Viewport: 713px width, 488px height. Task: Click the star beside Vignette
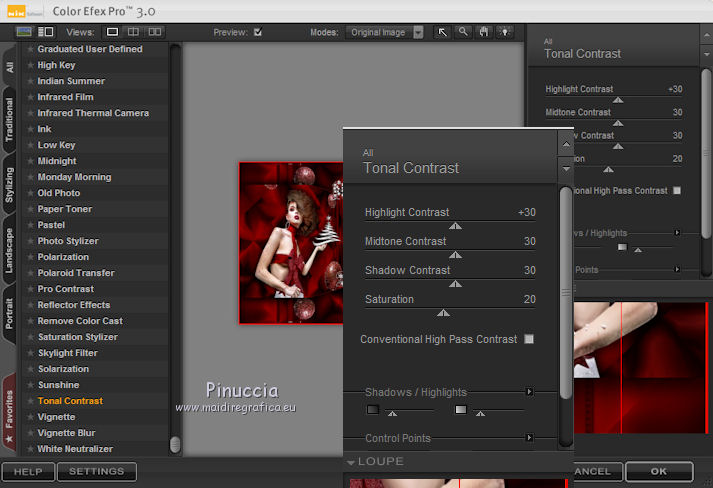[30, 417]
